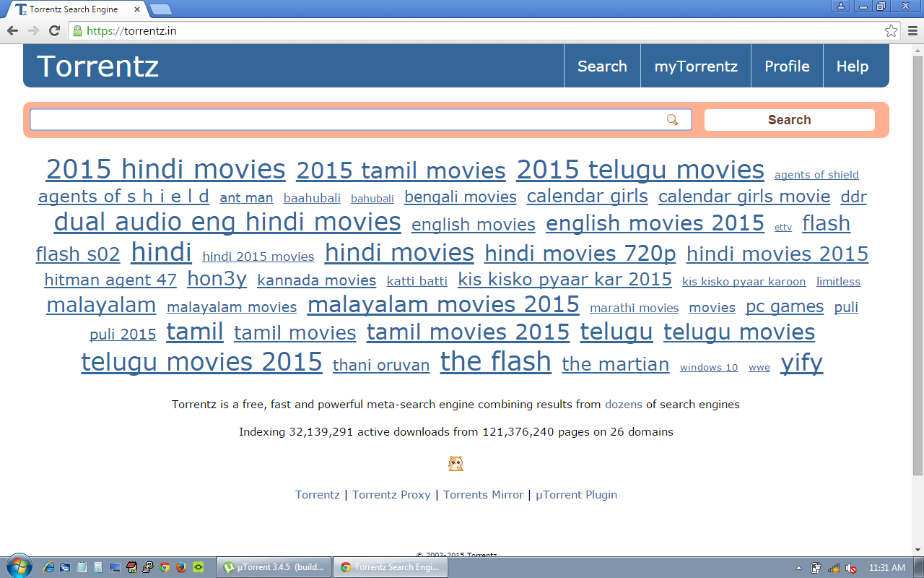Click the muted speaker volume icon

[851, 568]
